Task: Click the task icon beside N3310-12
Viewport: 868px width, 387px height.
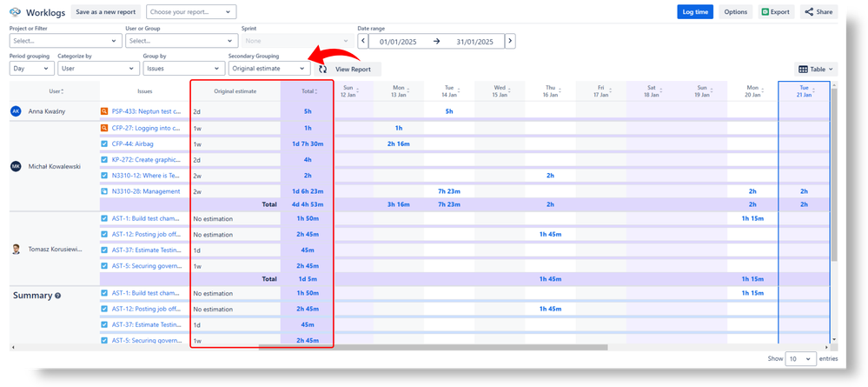Action: click(104, 175)
